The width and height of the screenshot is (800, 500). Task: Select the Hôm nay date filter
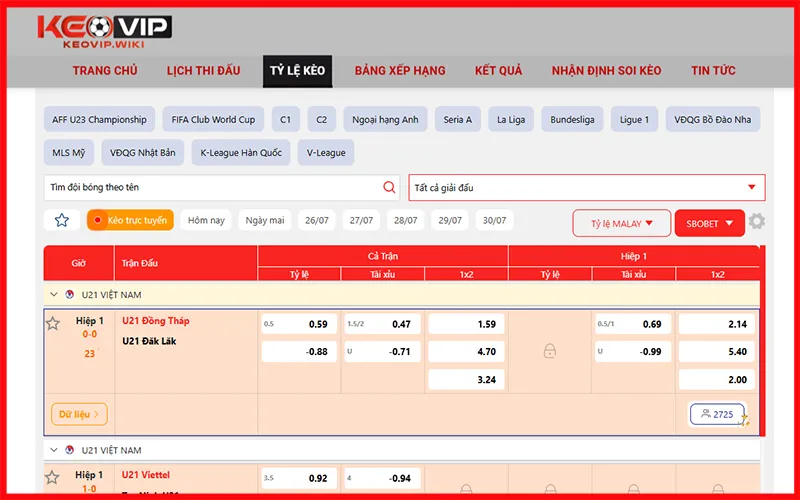pyautogui.click(x=206, y=220)
